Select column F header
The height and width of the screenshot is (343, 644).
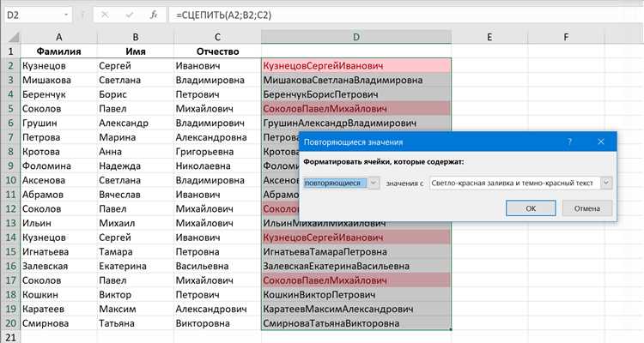(x=566, y=38)
